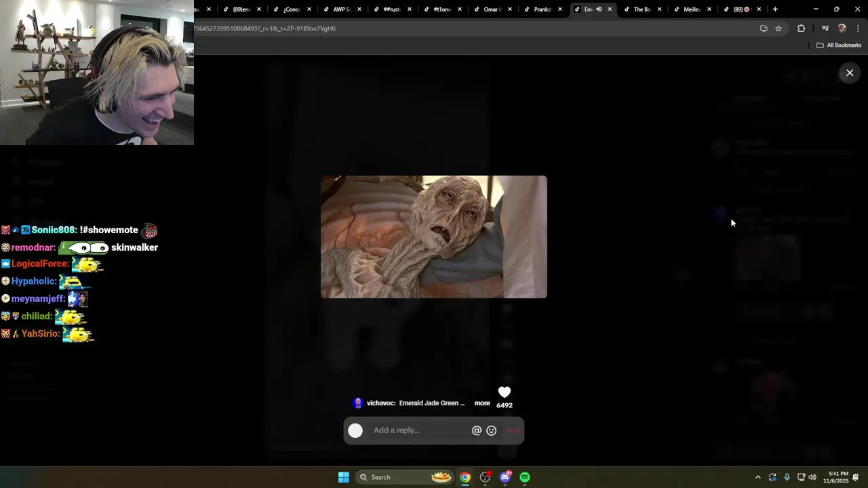Open the Chrome profile avatar
This screenshot has width=868, height=488.
pos(842,28)
